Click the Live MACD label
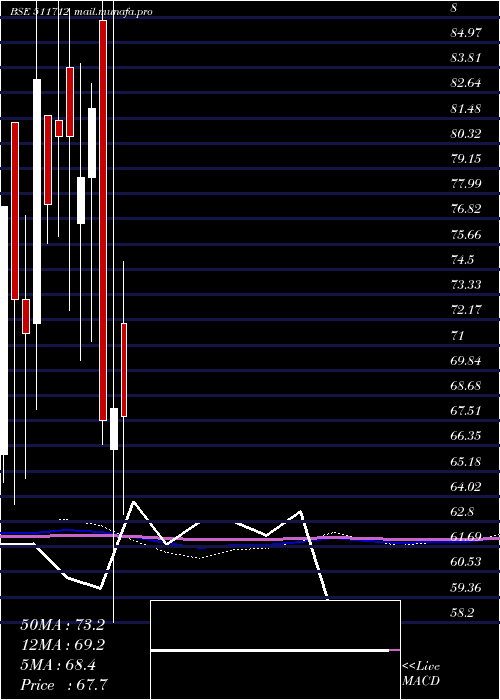 click(x=421, y=673)
